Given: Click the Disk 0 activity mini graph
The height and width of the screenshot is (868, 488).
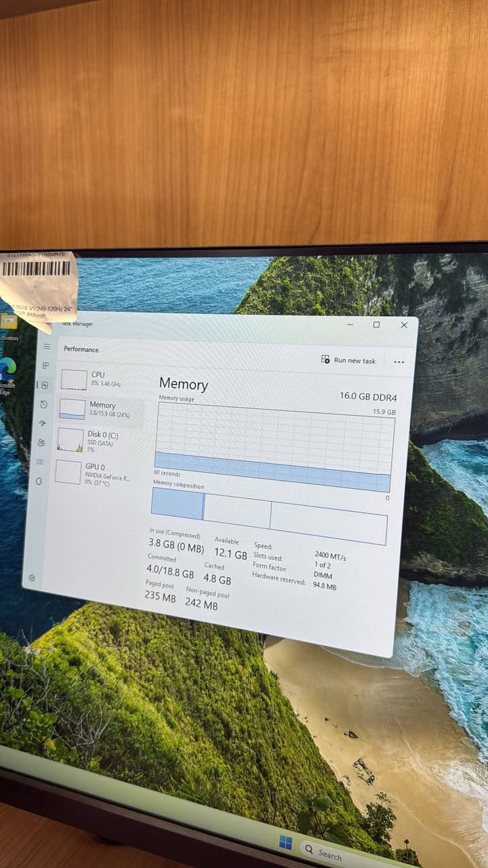Looking at the screenshot, I should [70, 439].
